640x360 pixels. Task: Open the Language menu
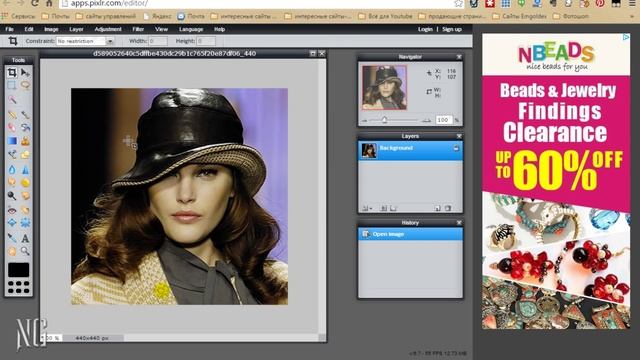[191, 29]
